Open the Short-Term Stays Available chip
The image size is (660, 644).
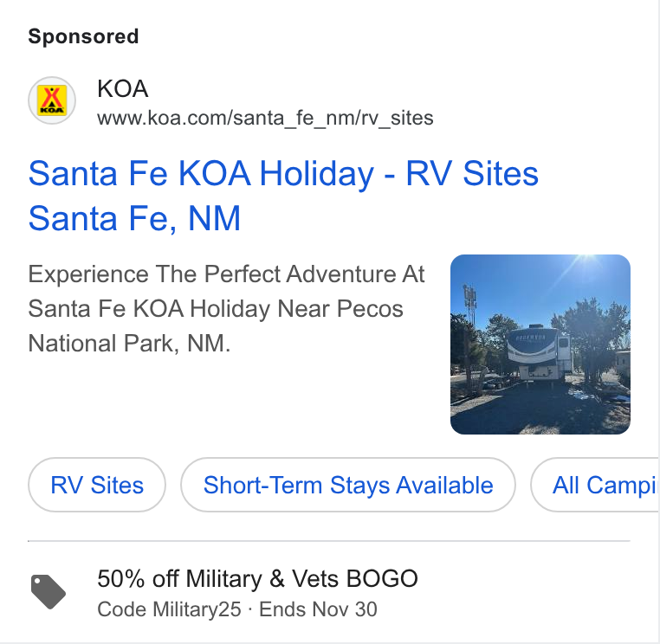(348, 485)
